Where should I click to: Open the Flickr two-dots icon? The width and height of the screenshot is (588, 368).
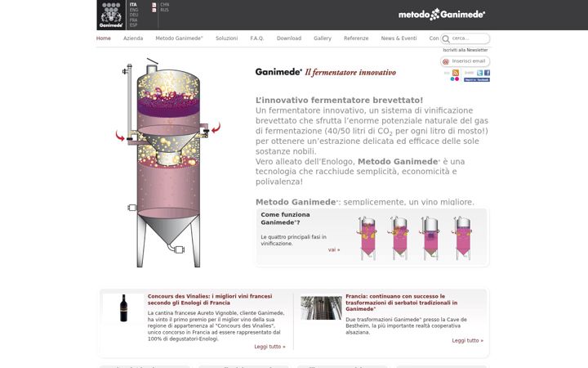tap(455, 79)
